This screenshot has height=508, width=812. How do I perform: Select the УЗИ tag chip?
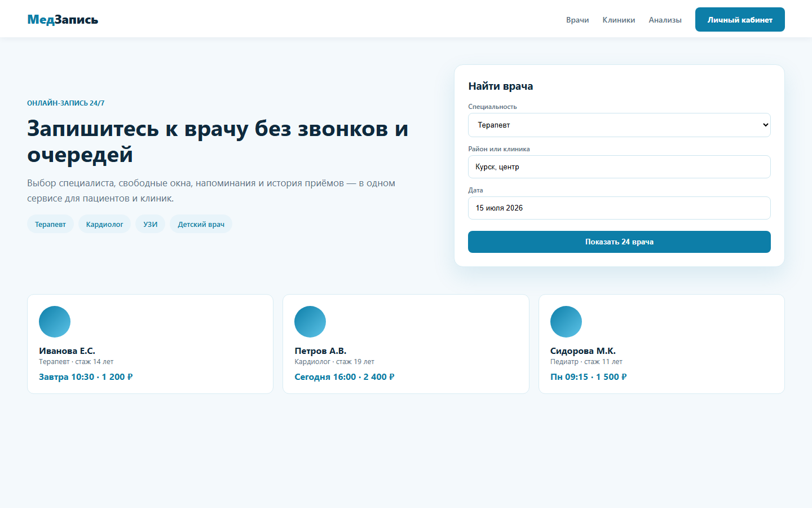coord(150,224)
